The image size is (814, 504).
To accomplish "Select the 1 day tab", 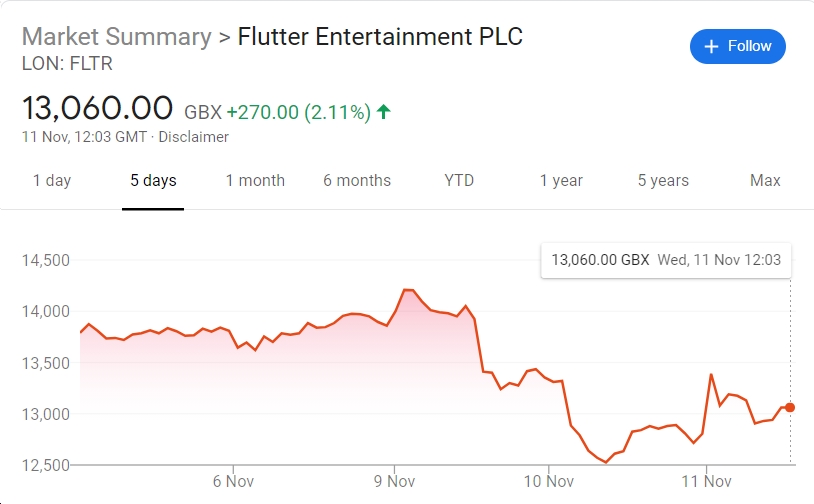I will [52, 181].
